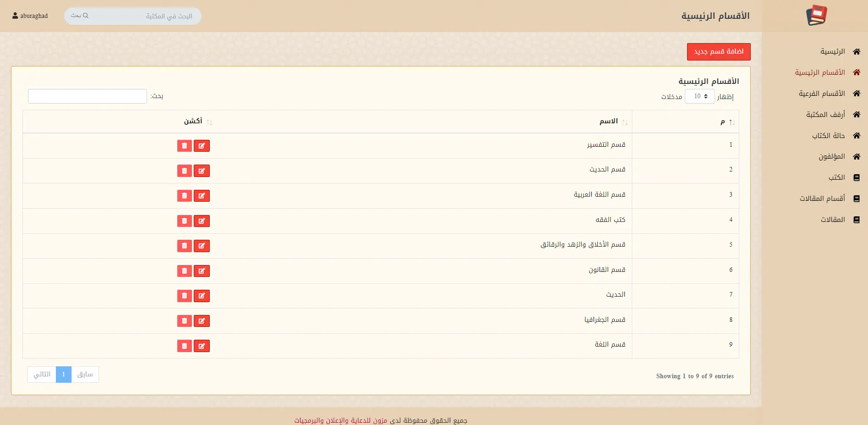Click the edit icon for قسم التفسير
This screenshot has height=425, width=868.
tap(202, 146)
